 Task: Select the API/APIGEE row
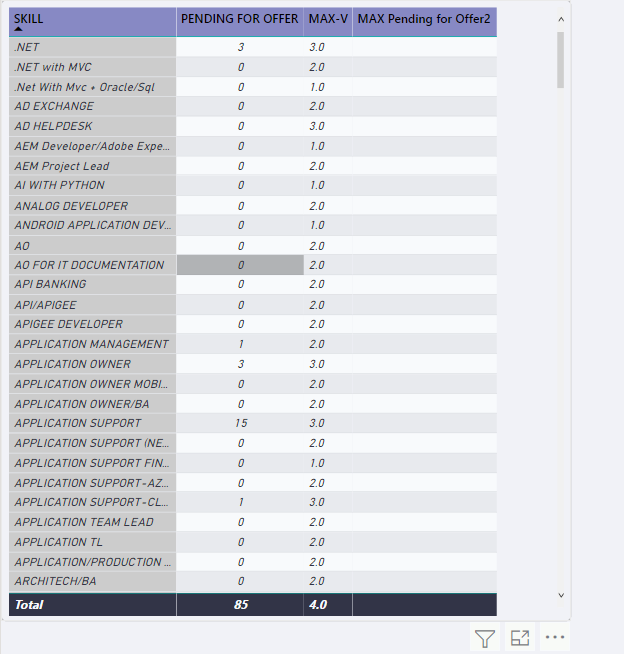coord(253,305)
